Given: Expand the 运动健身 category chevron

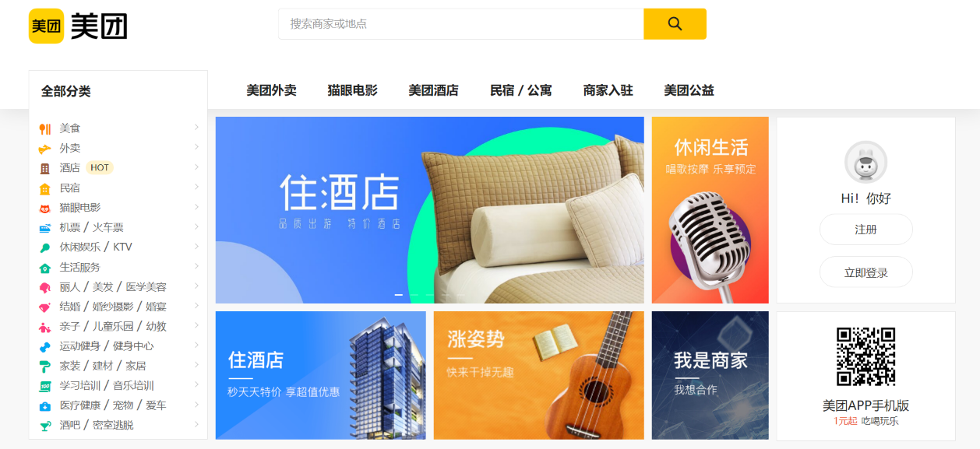Looking at the screenshot, I should 196,345.
